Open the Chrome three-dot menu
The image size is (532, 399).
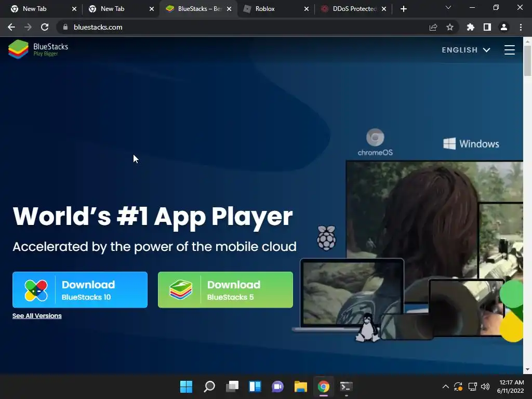521,27
